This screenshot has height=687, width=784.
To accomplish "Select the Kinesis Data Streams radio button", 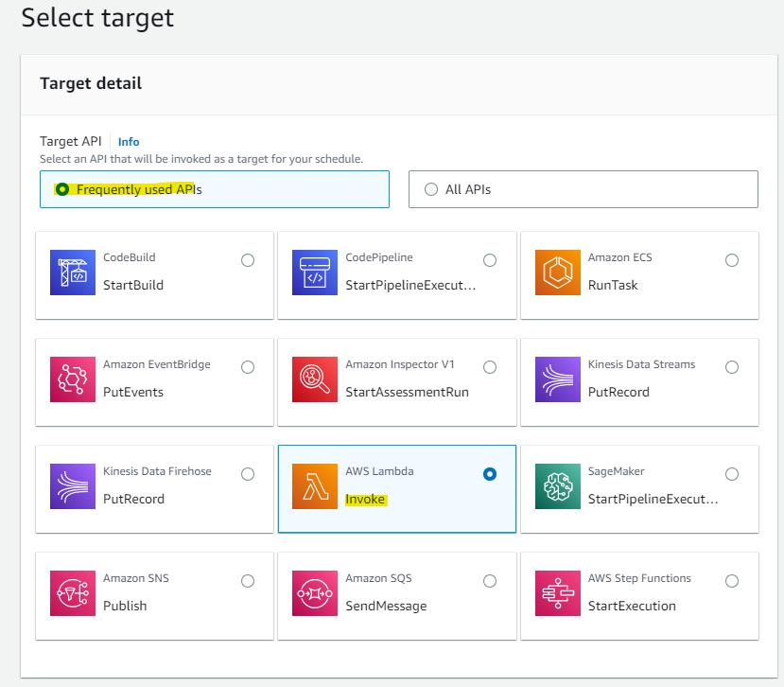I will click(x=731, y=367).
